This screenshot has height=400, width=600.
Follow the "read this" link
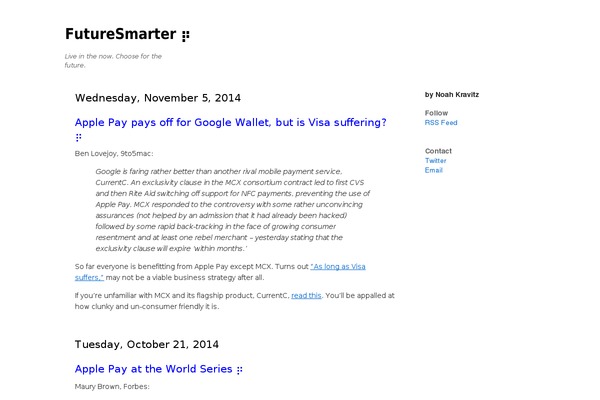click(x=306, y=296)
